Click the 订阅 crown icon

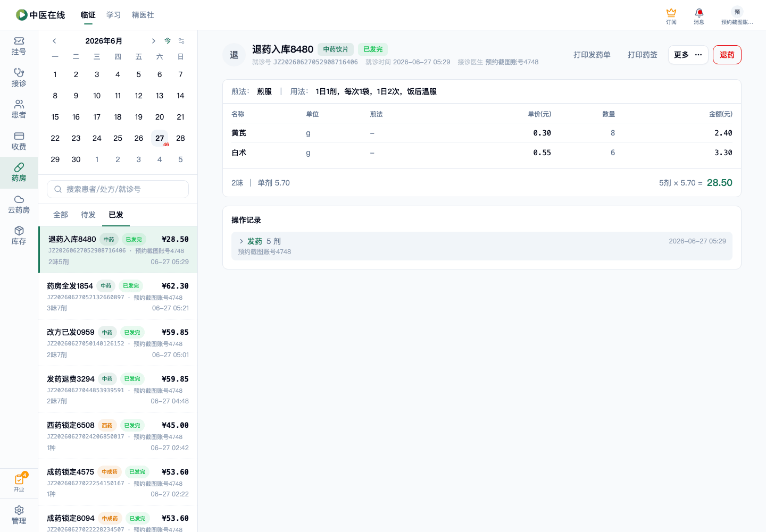click(x=671, y=16)
